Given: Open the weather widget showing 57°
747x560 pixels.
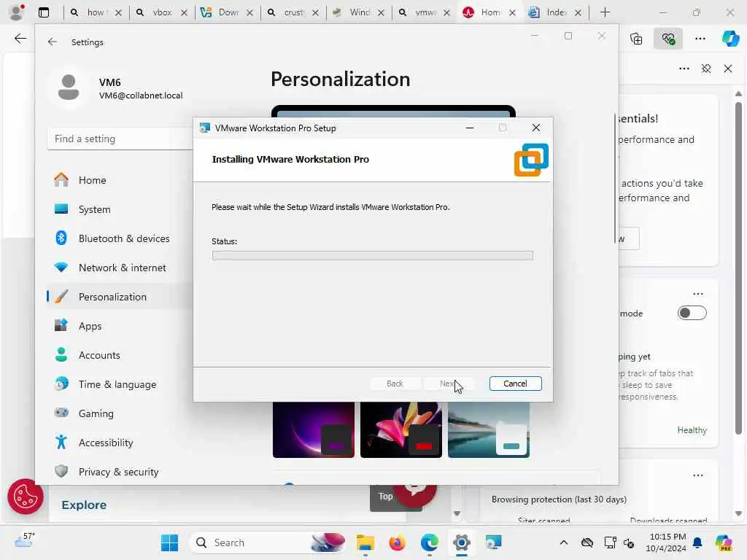Looking at the screenshot, I should point(25,541).
